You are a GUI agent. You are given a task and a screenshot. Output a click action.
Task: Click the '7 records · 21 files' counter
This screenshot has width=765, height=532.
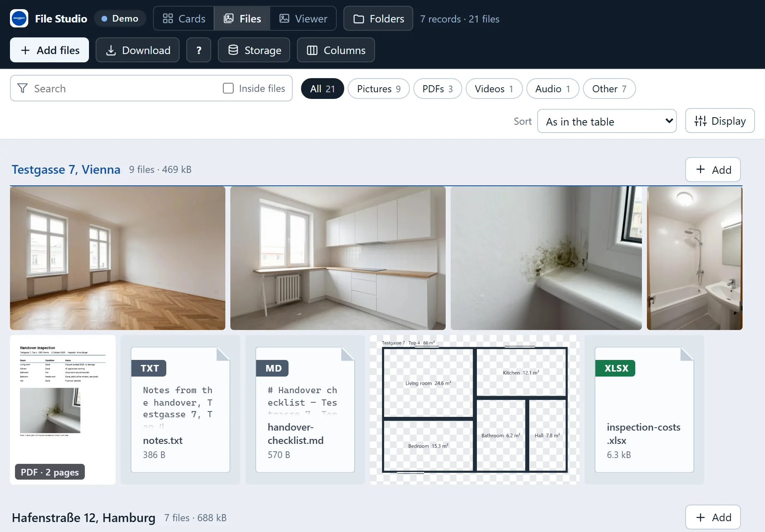coord(460,19)
